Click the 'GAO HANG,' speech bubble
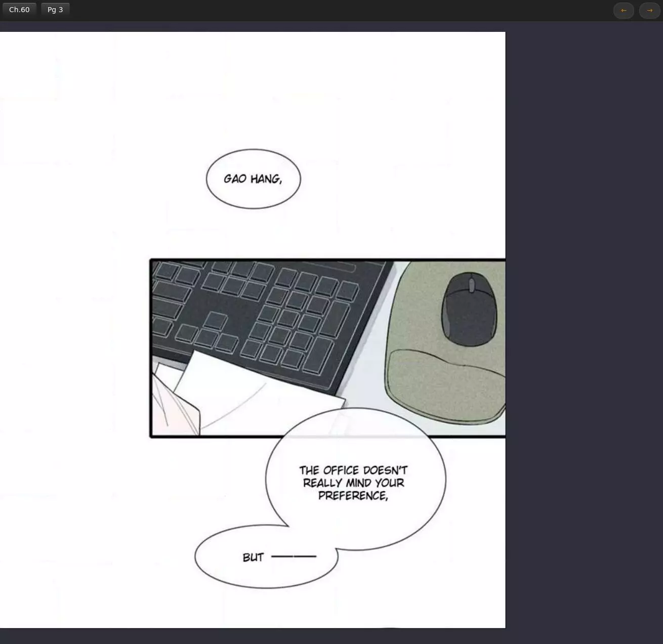The image size is (663, 644). 253,179
